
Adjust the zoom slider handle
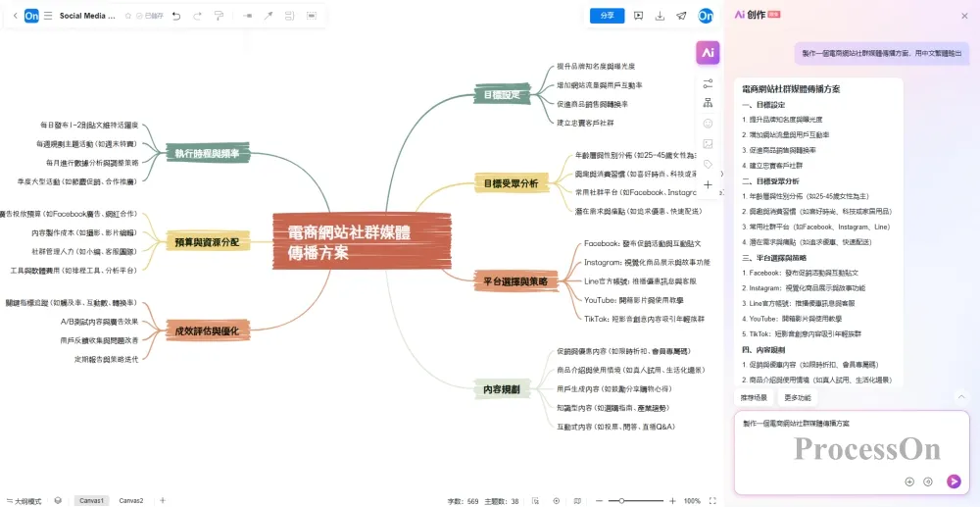(621, 500)
